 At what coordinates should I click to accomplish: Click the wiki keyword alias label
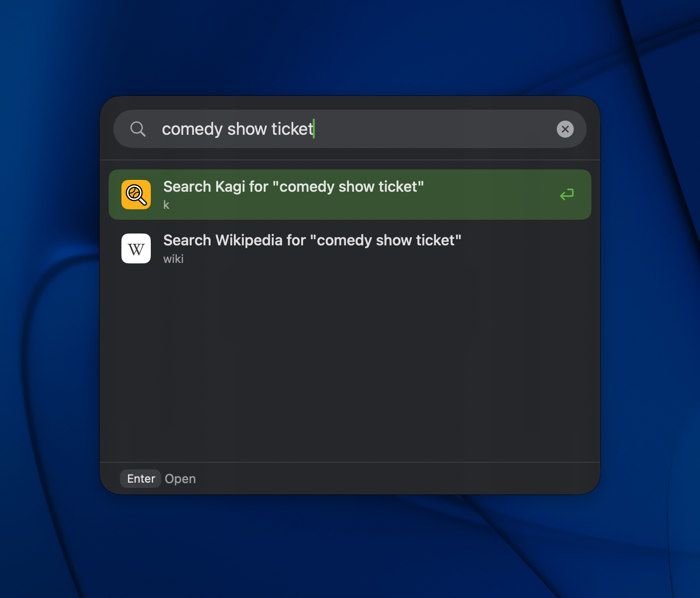click(x=174, y=258)
